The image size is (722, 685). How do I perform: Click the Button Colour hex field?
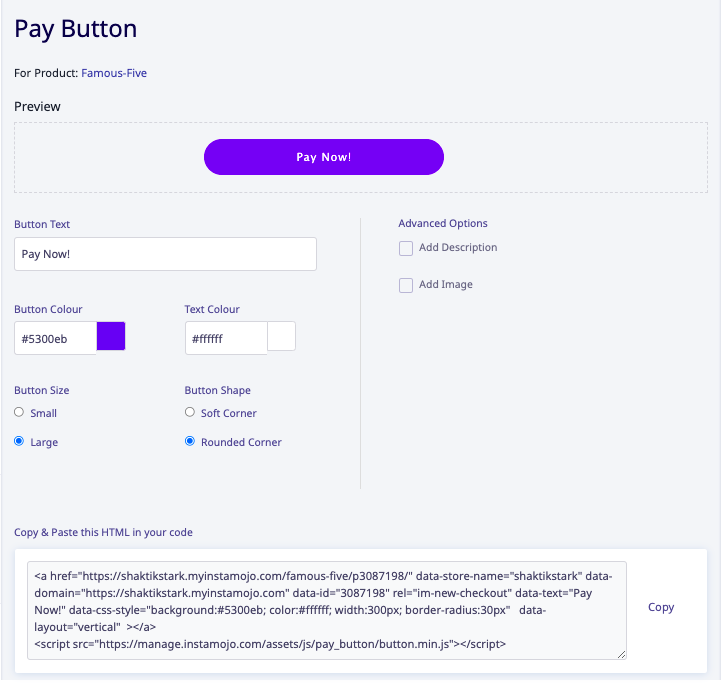pos(55,338)
